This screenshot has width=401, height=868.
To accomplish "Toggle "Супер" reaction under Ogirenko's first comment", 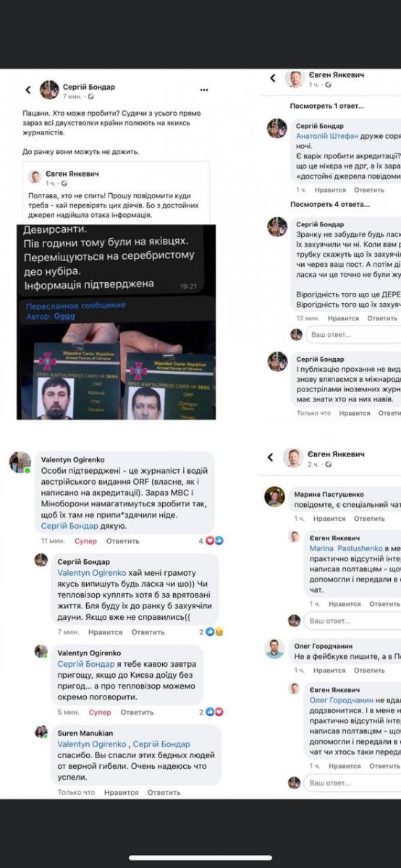I will coord(85,541).
